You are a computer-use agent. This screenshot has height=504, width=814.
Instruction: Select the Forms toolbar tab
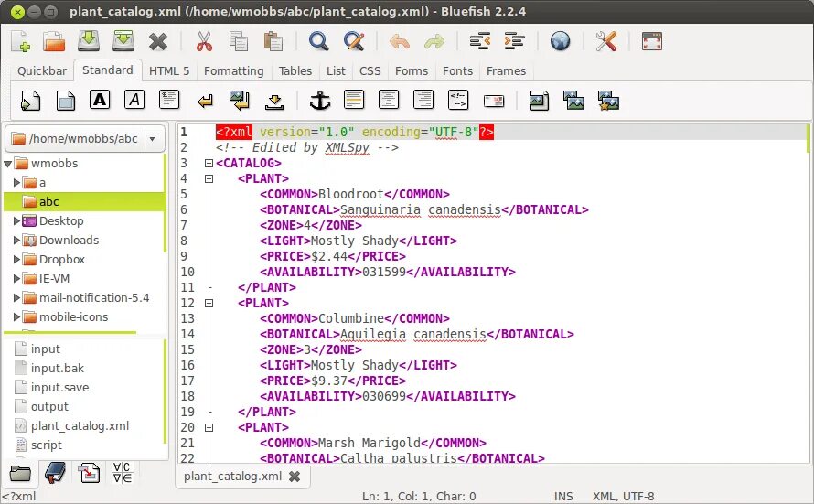(412, 71)
